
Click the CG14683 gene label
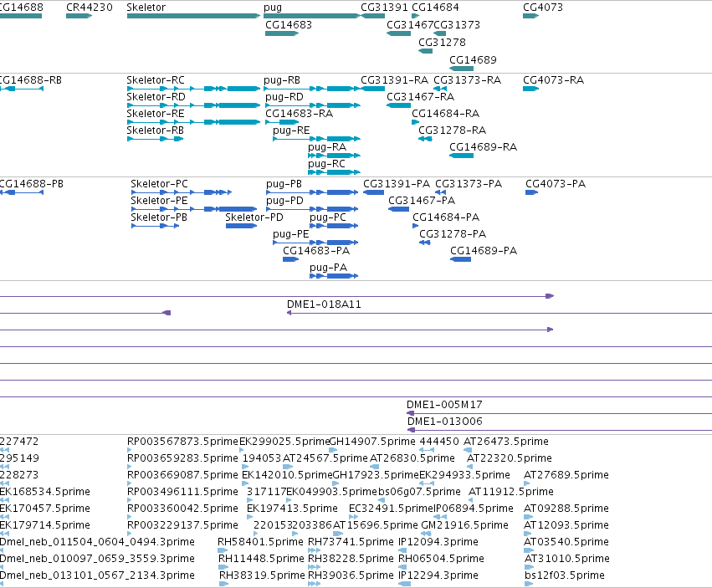pos(289,25)
